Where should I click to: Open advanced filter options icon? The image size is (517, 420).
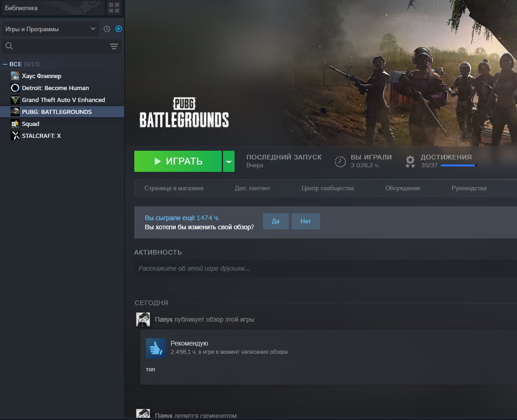click(x=114, y=46)
